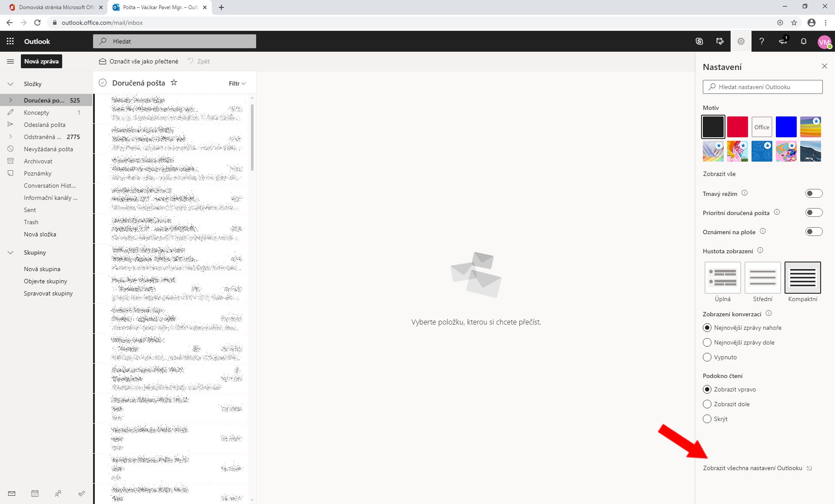835x504 pixels.
Task: Add Doručená pošta to favorites star
Action: click(174, 82)
